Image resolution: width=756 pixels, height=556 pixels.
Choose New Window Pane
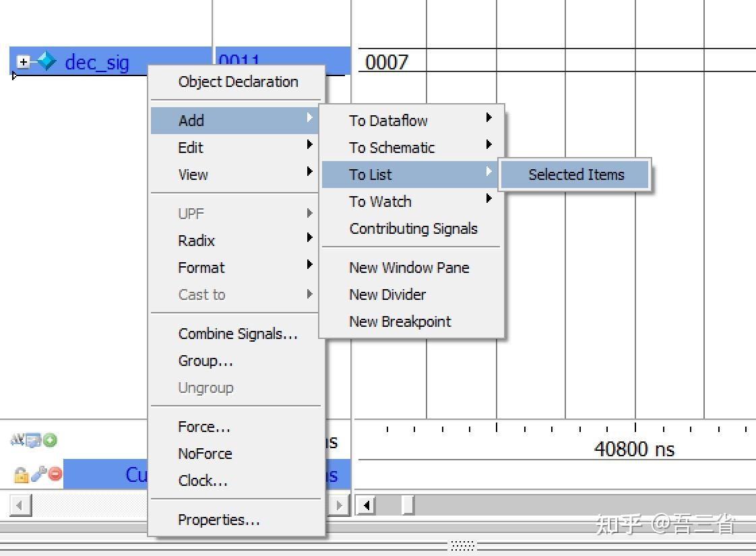click(x=411, y=268)
